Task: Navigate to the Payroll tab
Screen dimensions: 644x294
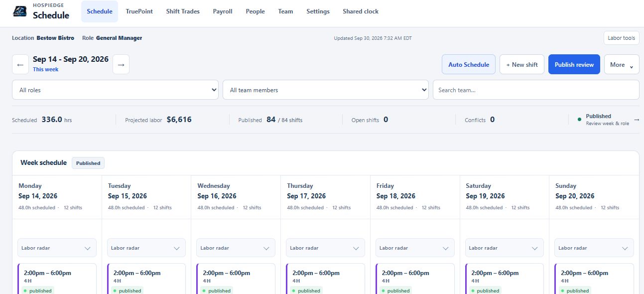Action: click(x=223, y=11)
